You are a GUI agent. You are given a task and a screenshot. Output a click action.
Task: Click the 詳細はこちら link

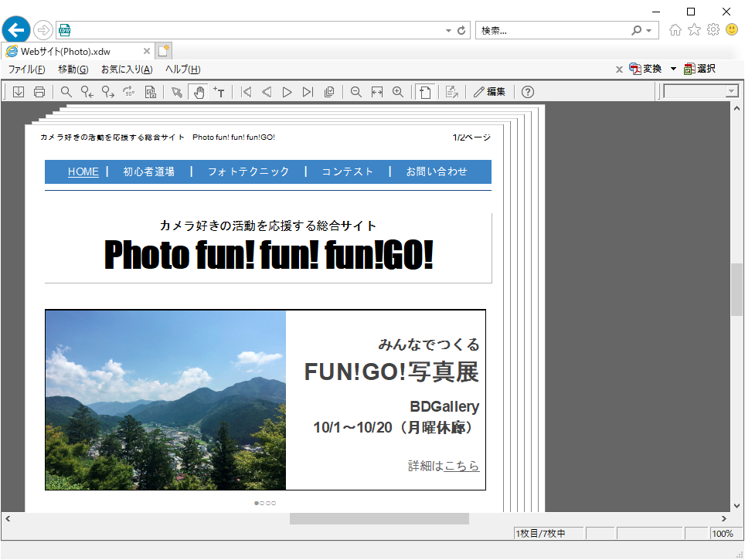(458, 467)
